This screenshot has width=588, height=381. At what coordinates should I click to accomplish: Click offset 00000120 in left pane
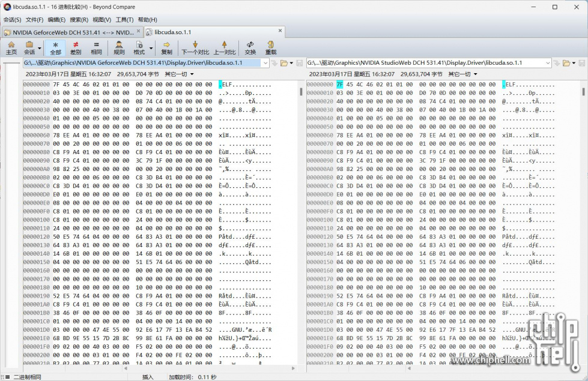pyautogui.click(x=37, y=237)
